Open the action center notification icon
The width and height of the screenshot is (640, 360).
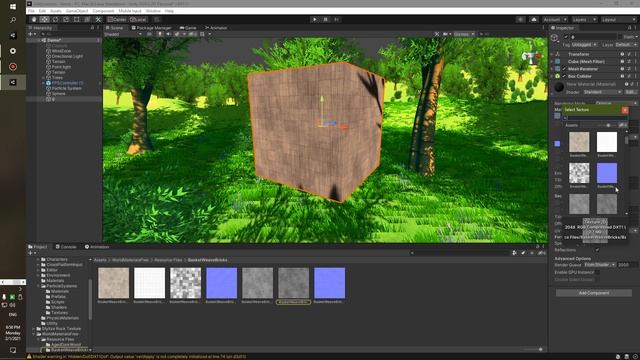(x=13, y=350)
